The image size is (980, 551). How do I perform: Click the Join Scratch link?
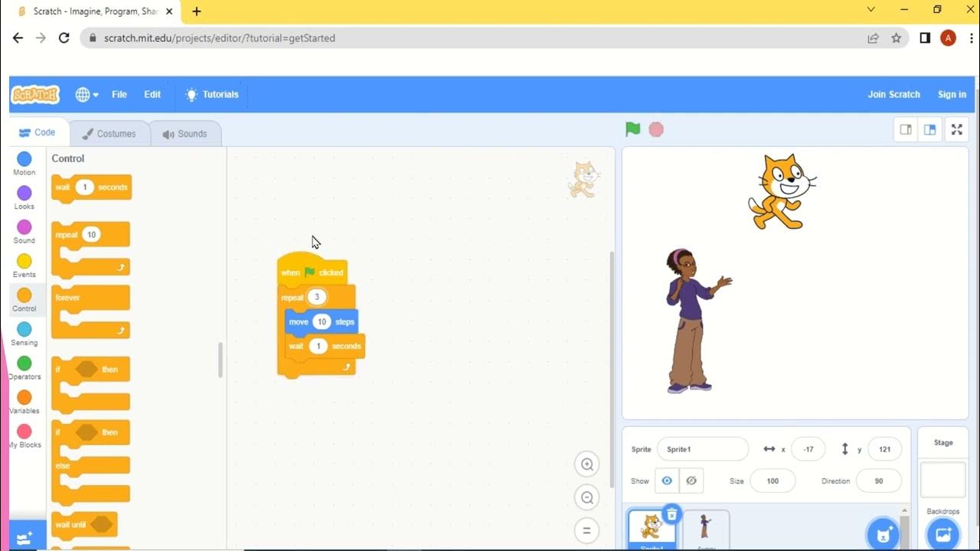pyautogui.click(x=893, y=94)
